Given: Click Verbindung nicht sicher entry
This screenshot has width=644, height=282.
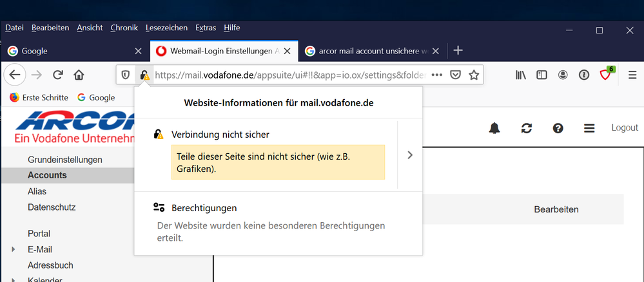Looking at the screenshot, I should click(x=220, y=134).
